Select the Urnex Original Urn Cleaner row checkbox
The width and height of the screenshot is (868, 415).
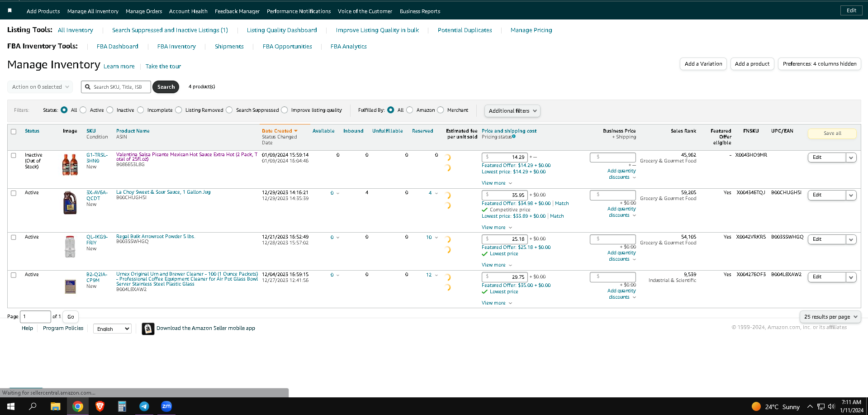tap(14, 275)
